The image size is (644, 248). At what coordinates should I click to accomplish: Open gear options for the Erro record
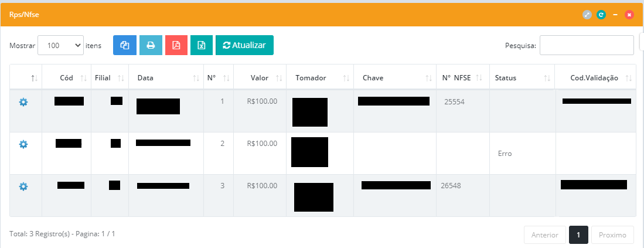coord(23,144)
